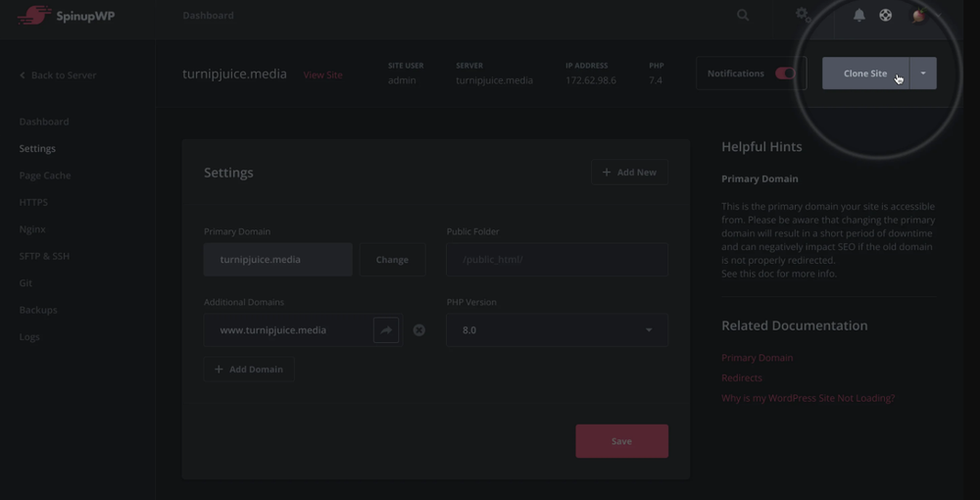Click the Add Domain button

pos(249,370)
